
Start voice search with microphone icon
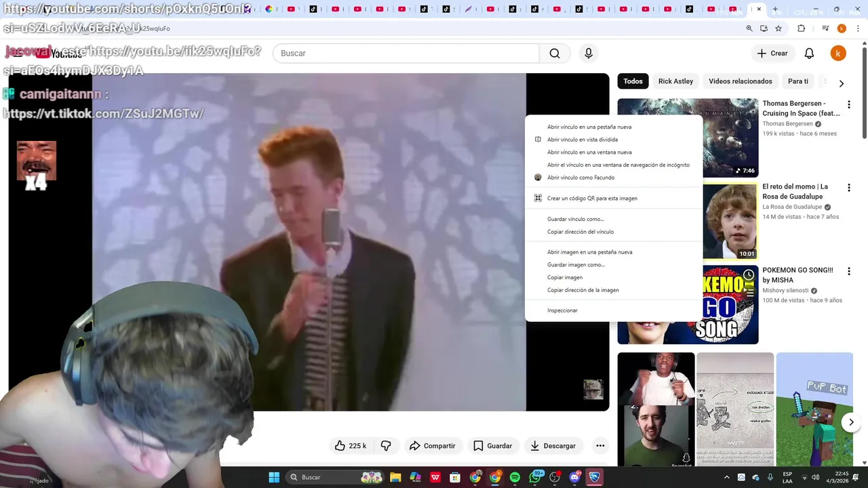(589, 54)
